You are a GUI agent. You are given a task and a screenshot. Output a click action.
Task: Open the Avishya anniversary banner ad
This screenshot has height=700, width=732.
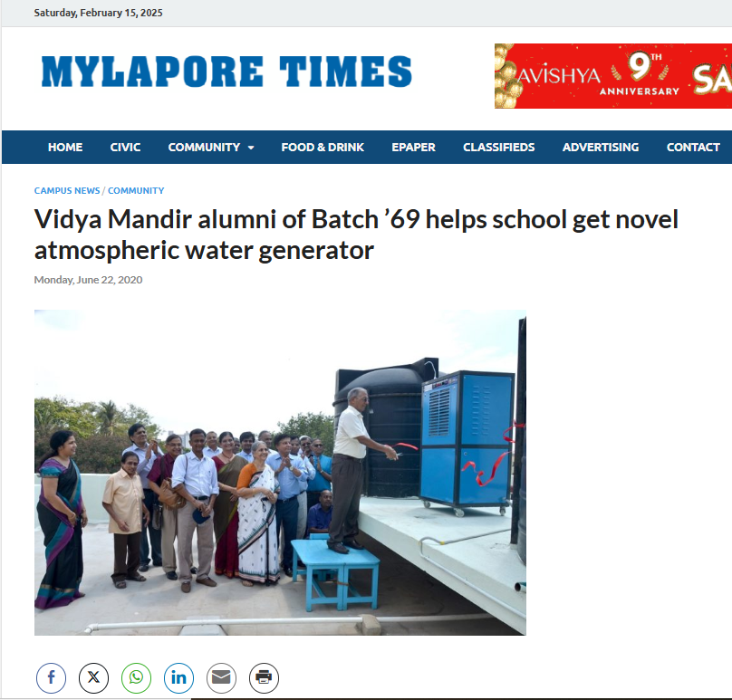(613, 76)
